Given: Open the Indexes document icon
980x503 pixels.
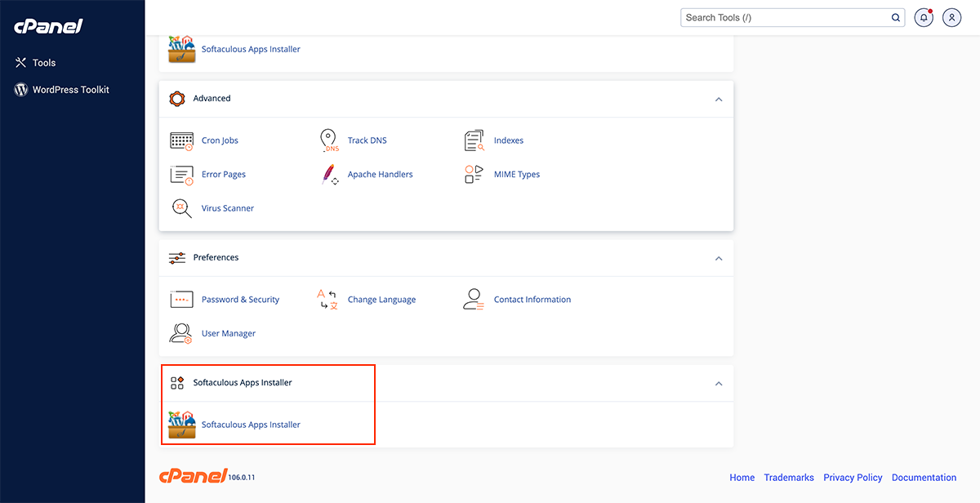Looking at the screenshot, I should click(474, 140).
